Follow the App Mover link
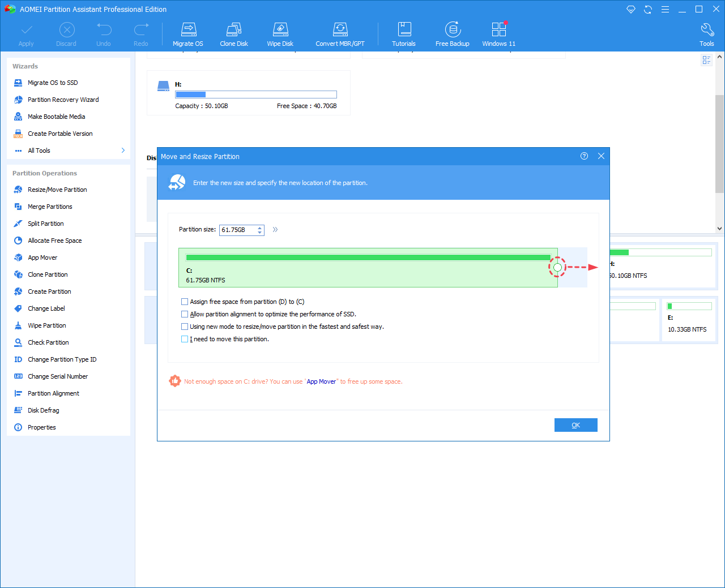 pyautogui.click(x=321, y=381)
